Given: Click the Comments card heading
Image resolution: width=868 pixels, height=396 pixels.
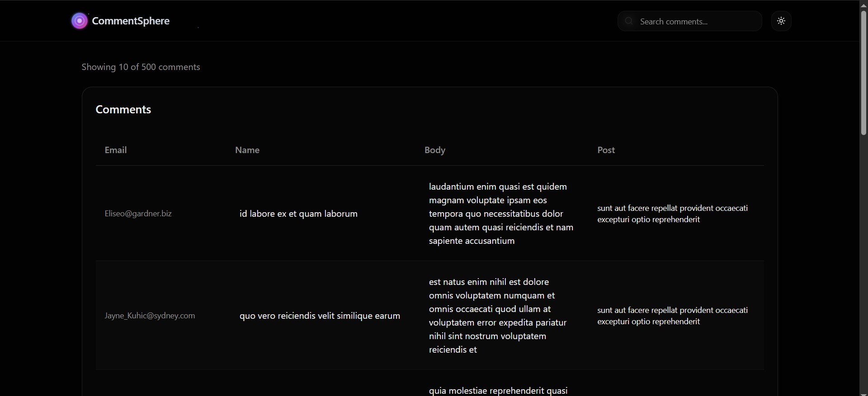Looking at the screenshot, I should click(x=123, y=110).
